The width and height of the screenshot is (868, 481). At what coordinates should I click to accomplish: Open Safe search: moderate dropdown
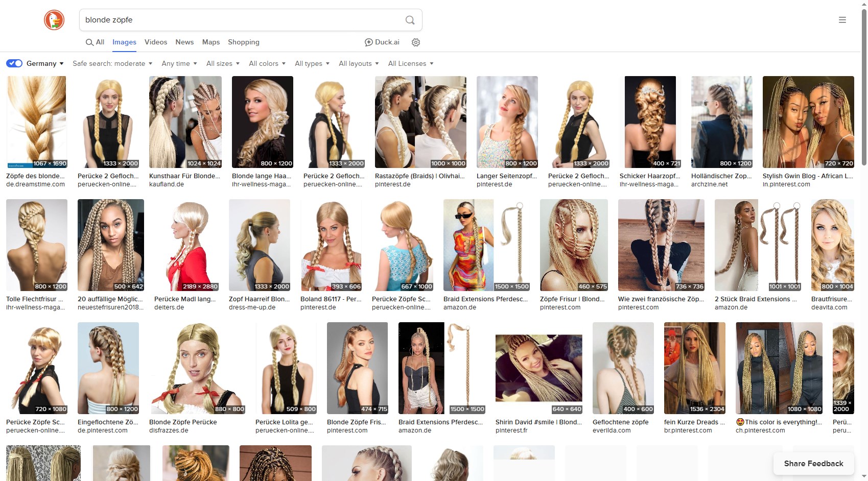[112, 63]
